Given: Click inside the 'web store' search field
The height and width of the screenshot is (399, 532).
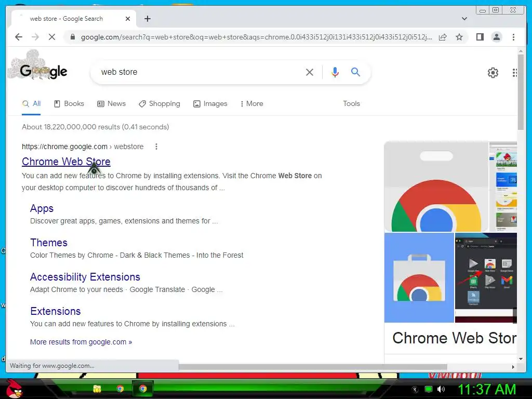Looking at the screenshot, I should pyautogui.click(x=200, y=72).
